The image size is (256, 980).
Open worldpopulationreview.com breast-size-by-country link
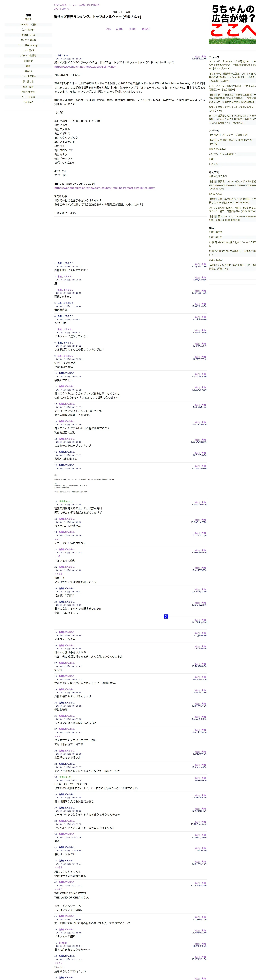click(x=104, y=188)
